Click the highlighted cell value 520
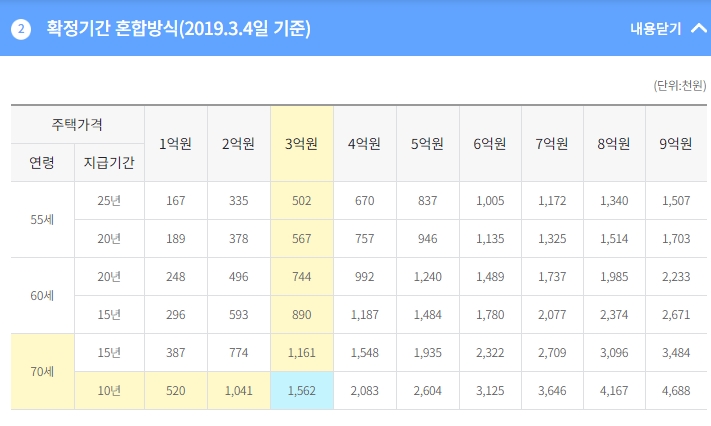The height and width of the screenshot is (426, 711). click(175, 391)
